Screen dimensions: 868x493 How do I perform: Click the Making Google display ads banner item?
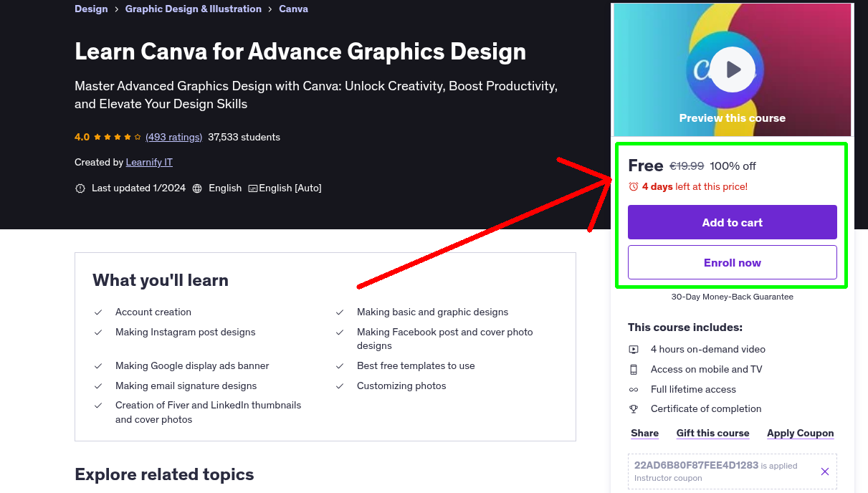(192, 366)
